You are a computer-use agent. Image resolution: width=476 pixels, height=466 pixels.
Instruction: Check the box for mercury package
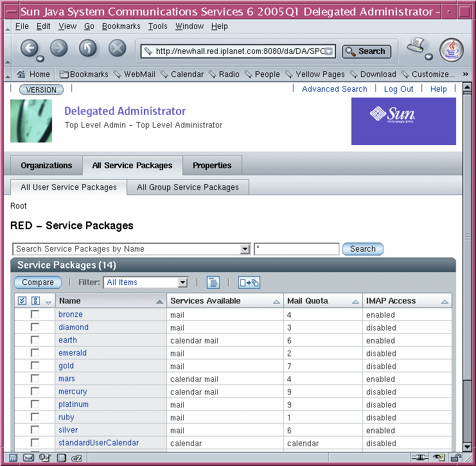click(35, 392)
